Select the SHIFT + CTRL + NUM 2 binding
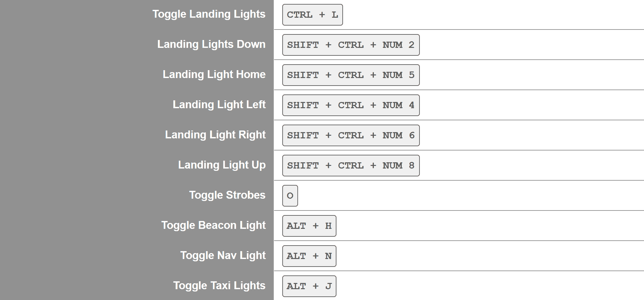Viewport: 644px width, 300px height. [x=351, y=45]
